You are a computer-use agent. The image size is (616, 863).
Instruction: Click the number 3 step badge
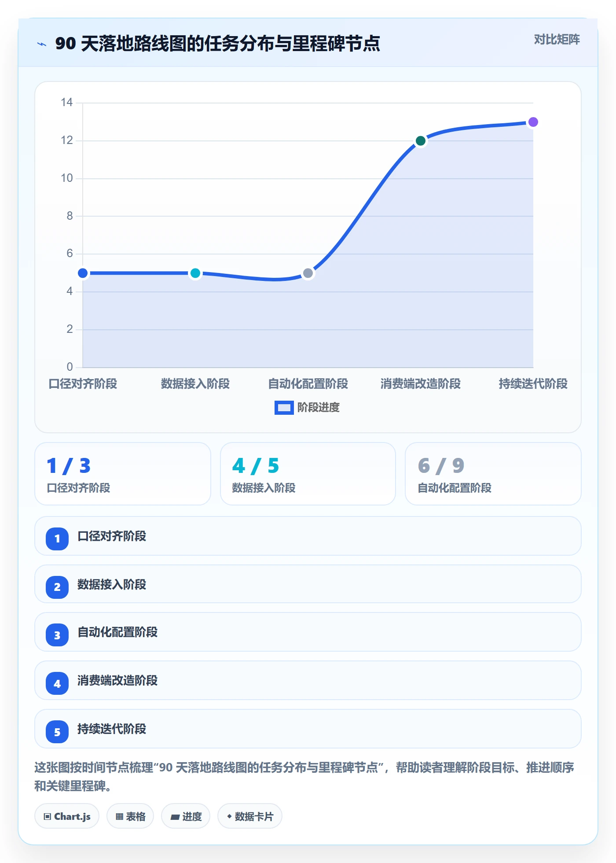(57, 635)
